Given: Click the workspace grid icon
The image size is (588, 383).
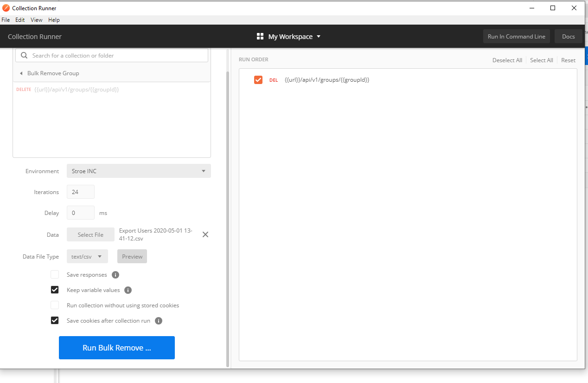Looking at the screenshot, I should pos(260,37).
